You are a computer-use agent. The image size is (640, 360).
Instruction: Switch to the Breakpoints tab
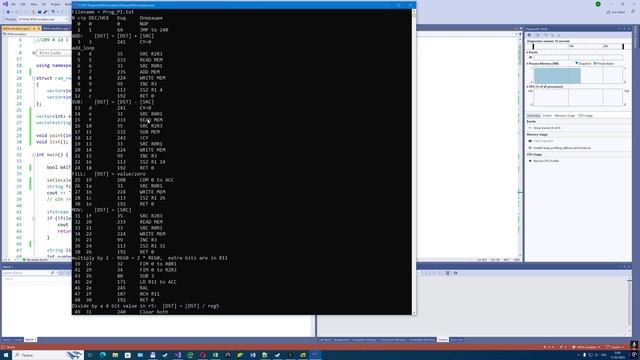click(x=342, y=340)
